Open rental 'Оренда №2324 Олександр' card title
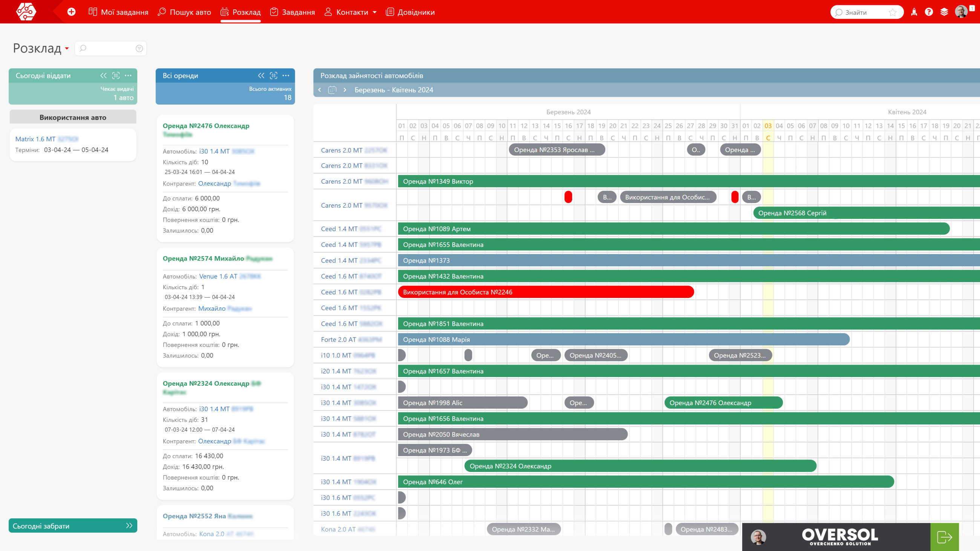 coord(206,383)
